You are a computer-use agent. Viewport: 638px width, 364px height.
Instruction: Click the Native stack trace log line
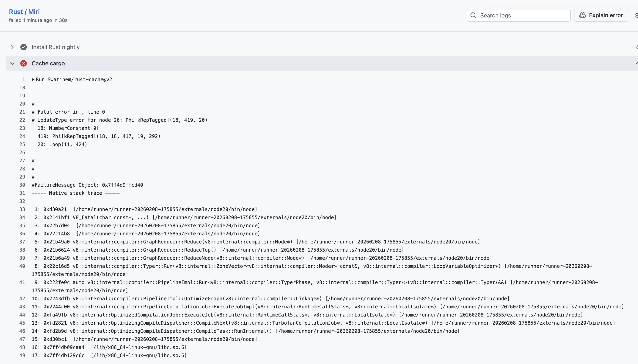[76, 193]
